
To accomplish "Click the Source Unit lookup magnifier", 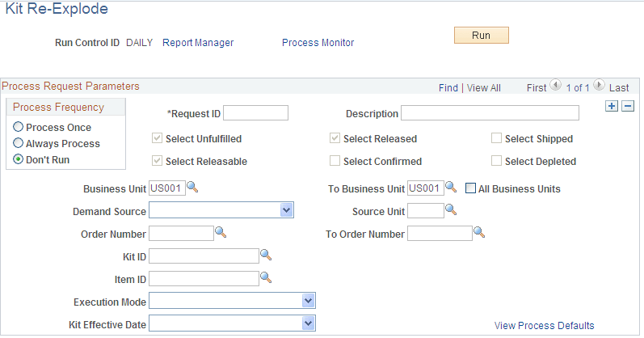I will coord(451,210).
